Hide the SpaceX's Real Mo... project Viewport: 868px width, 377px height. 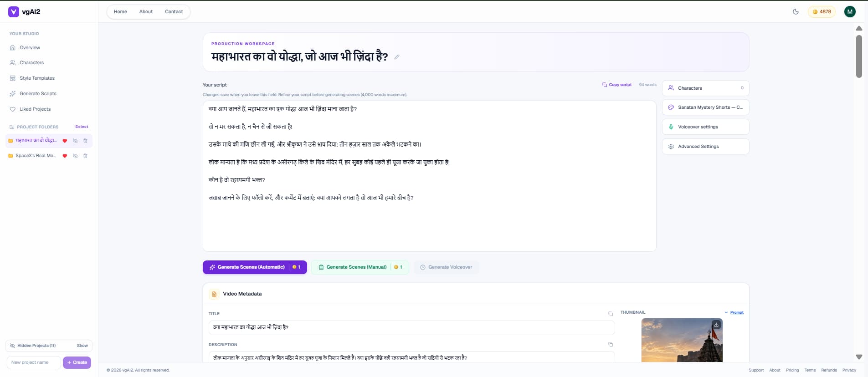[x=75, y=156]
